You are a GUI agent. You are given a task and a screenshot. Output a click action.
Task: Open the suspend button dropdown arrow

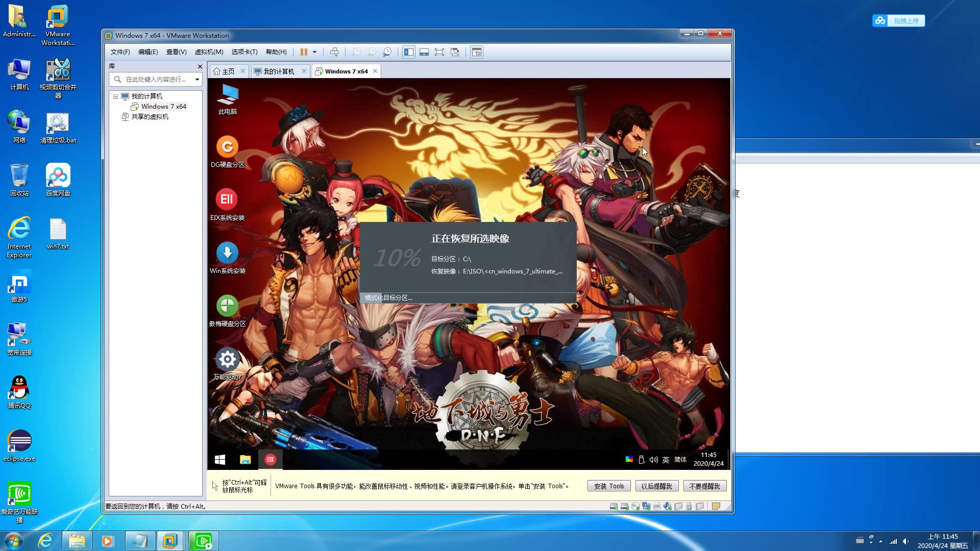pyautogui.click(x=314, y=52)
